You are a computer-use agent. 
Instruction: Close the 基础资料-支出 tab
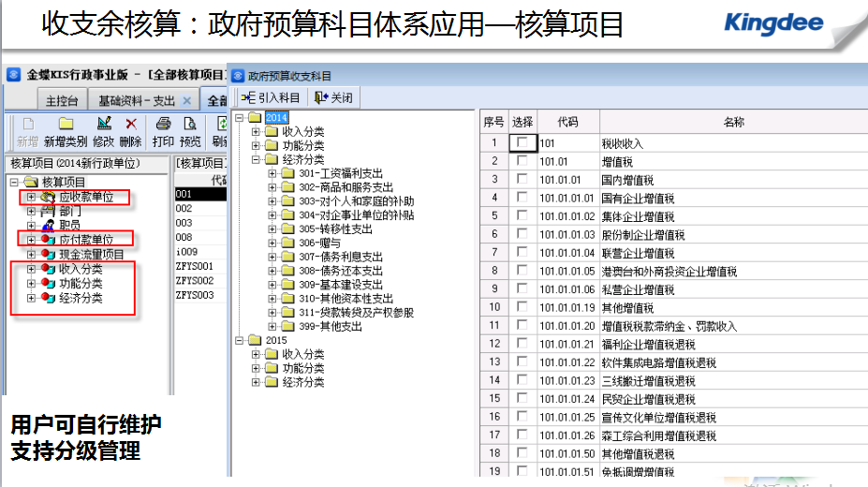point(187,101)
